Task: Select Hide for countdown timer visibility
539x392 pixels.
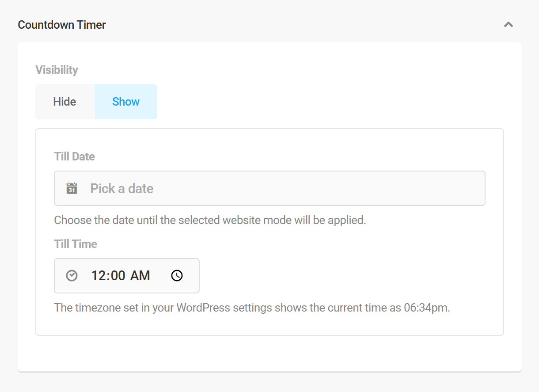Action: [65, 101]
